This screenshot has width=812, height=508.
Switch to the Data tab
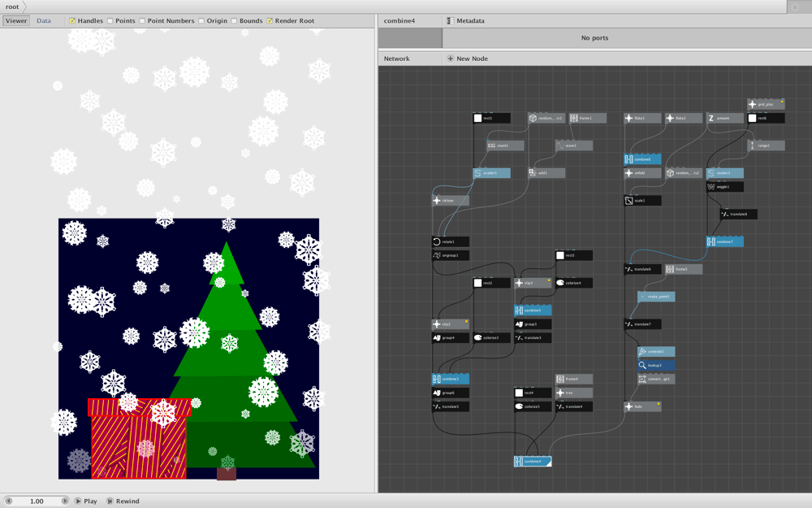pos(44,21)
